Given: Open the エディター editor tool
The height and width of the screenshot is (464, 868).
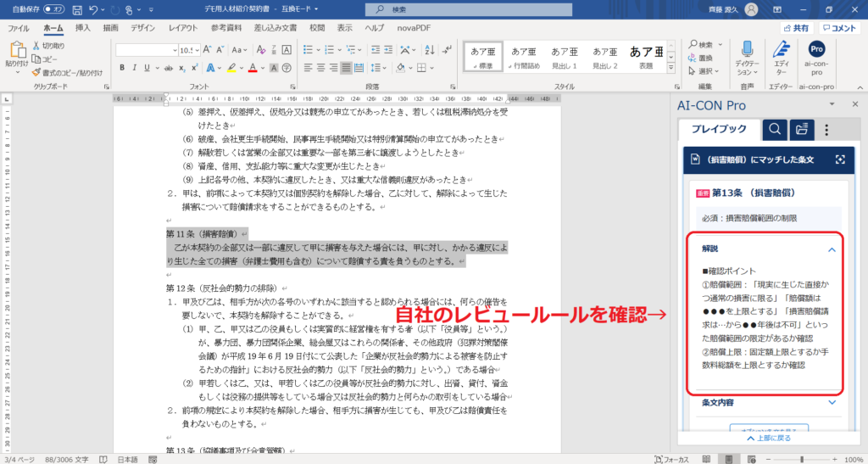Looking at the screenshot, I should pyautogui.click(x=781, y=58).
